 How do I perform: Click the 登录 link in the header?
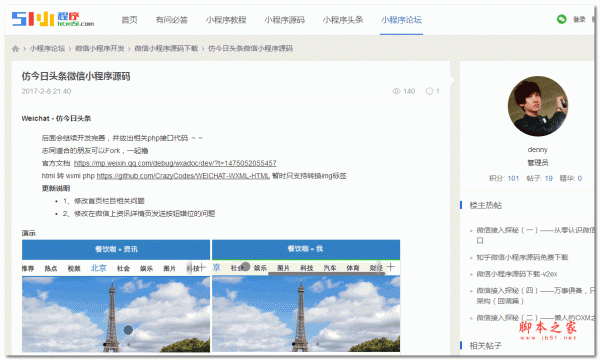(x=579, y=19)
